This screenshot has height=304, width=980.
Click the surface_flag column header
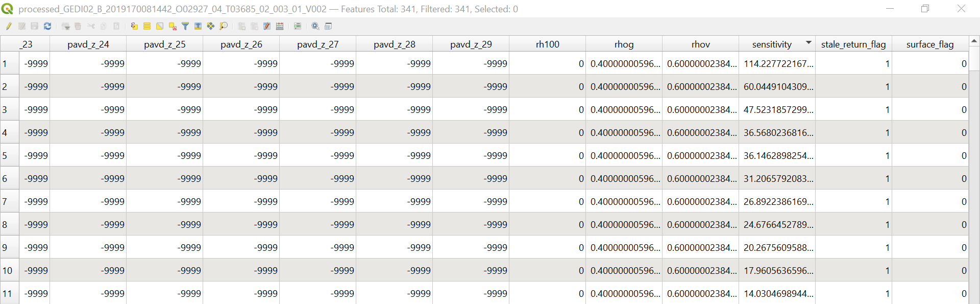coord(930,44)
